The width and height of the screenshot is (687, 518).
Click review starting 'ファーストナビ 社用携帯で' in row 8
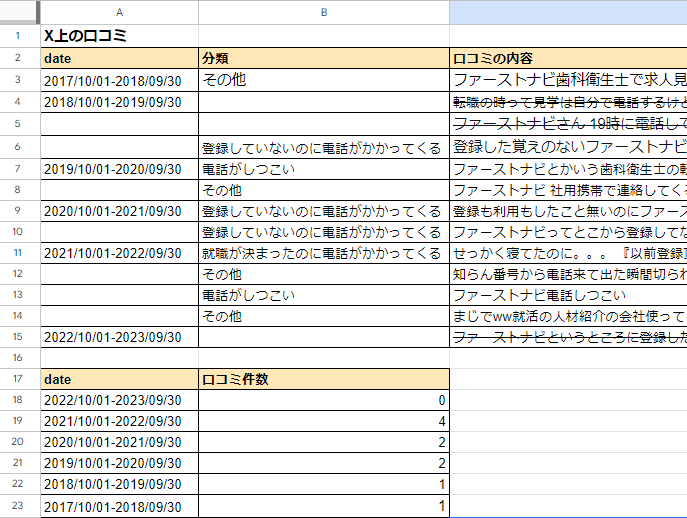(568, 190)
